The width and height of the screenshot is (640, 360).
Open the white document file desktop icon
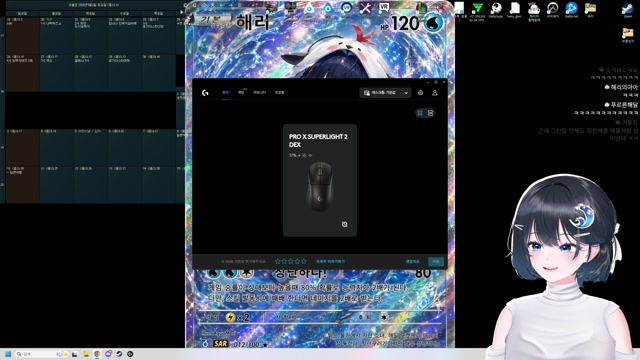(515, 10)
